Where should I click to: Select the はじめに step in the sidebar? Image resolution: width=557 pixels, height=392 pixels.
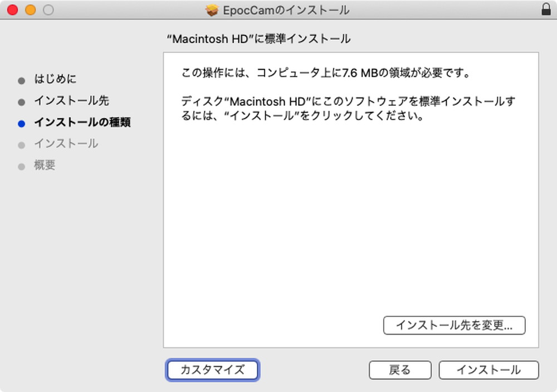[55, 79]
